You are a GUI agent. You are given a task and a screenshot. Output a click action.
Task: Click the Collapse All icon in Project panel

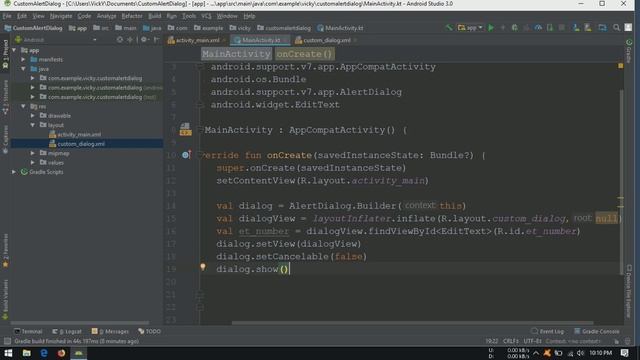click(x=130, y=40)
